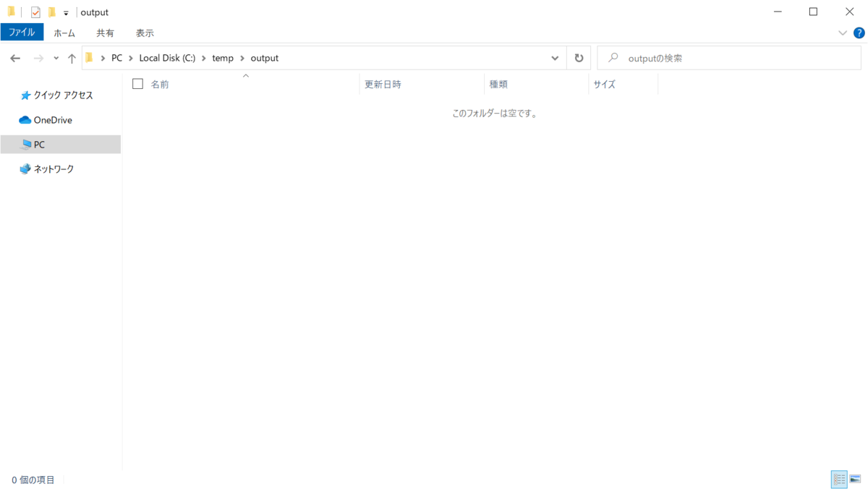
Task: Open properties using the Quick Access toolbar icon
Action: coord(34,12)
